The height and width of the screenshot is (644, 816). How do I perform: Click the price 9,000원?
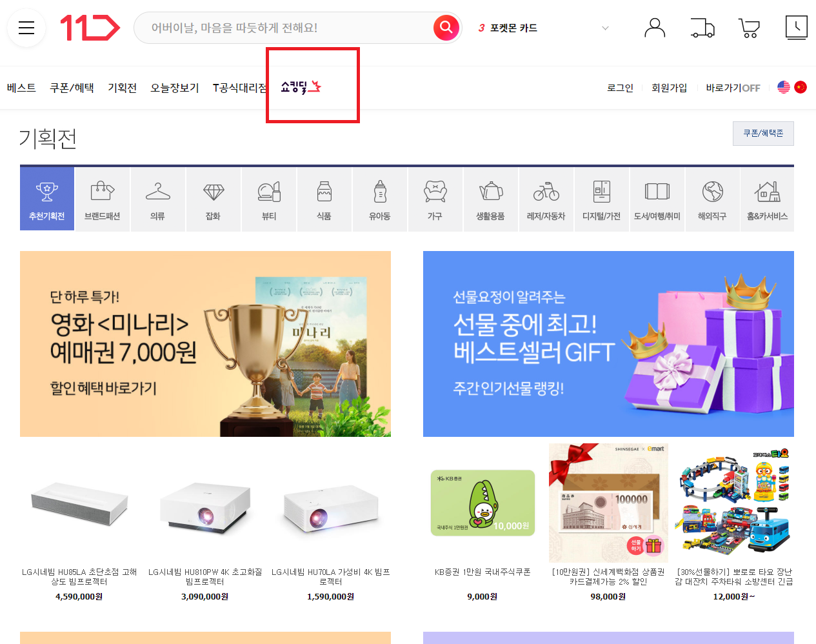click(x=483, y=597)
